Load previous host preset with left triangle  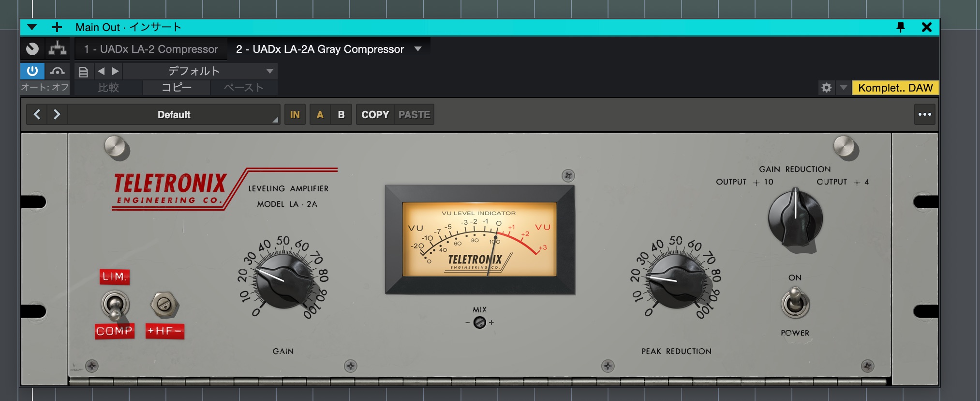pyautogui.click(x=101, y=71)
